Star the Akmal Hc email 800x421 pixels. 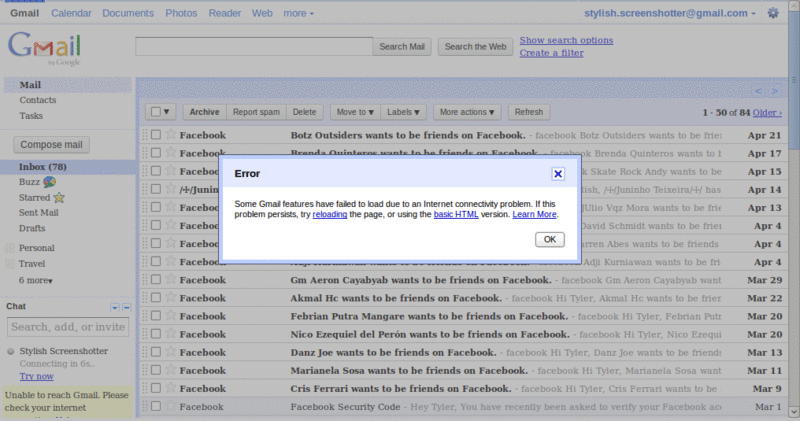point(171,297)
